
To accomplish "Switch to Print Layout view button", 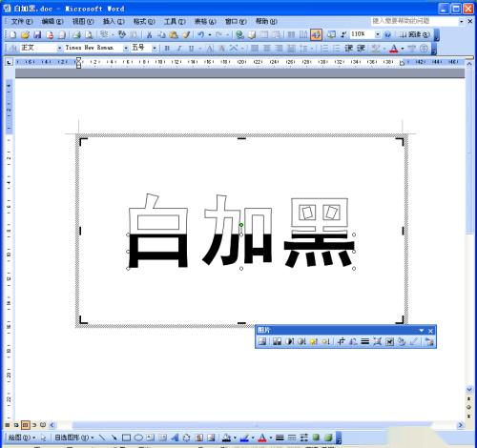I will (26, 425).
